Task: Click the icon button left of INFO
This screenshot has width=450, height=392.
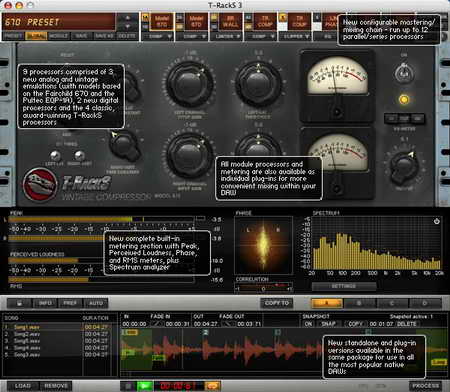Action: [x=20, y=303]
